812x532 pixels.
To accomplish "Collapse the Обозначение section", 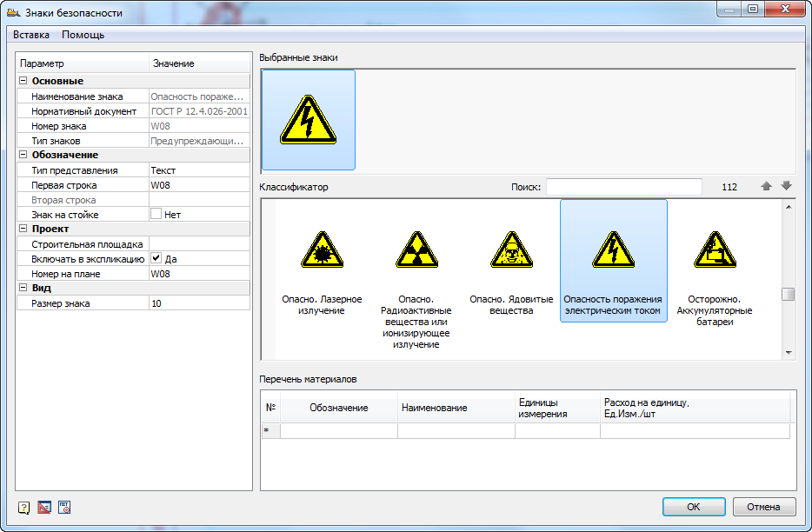I will [23, 155].
